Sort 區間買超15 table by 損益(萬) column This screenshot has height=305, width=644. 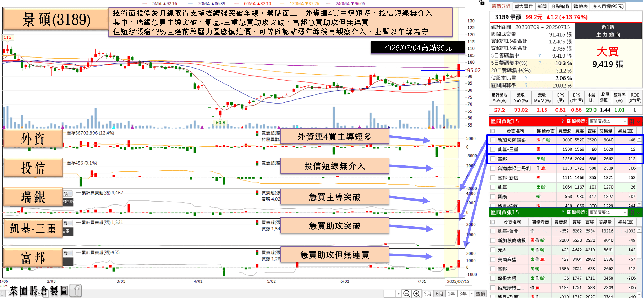pos(625,131)
